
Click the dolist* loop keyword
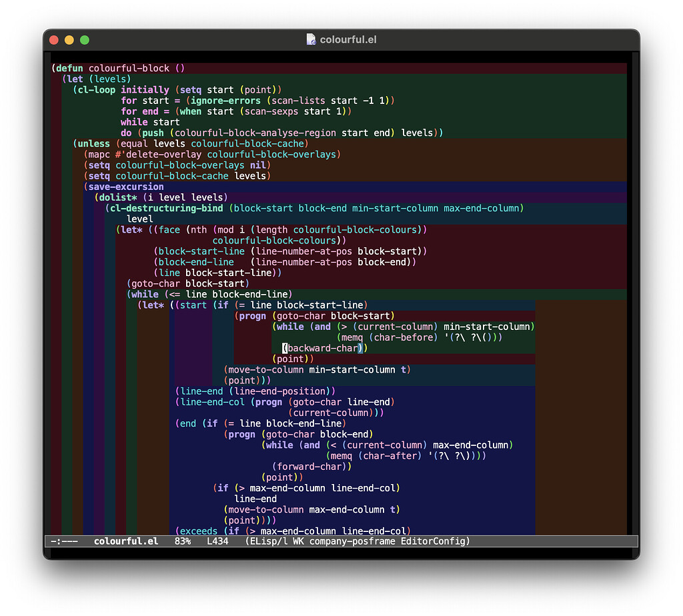[x=117, y=197]
